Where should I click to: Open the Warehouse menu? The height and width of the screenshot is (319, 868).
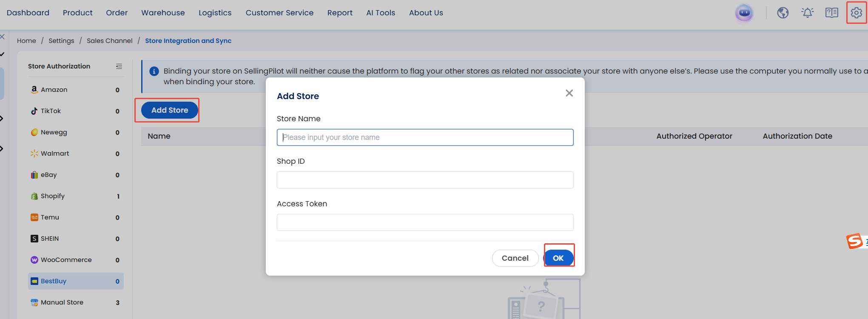(x=163, y=13)
